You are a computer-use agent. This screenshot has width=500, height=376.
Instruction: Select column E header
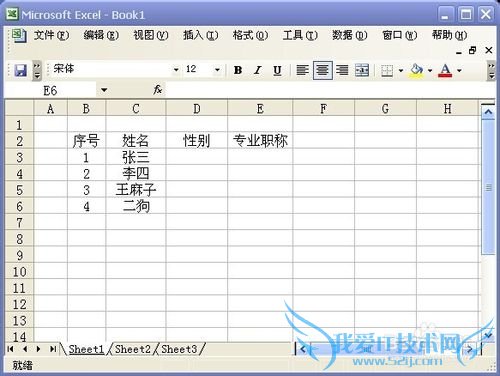coord(260,109)
